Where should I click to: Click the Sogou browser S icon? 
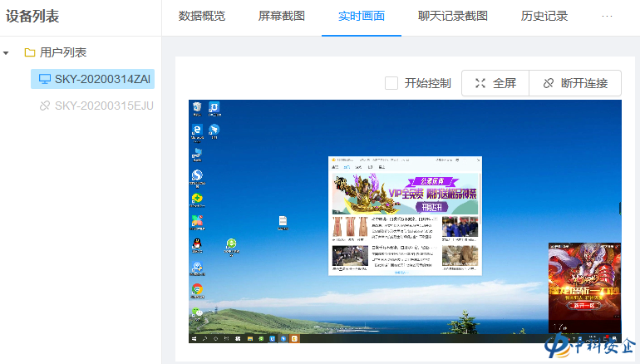coord(197,175)
